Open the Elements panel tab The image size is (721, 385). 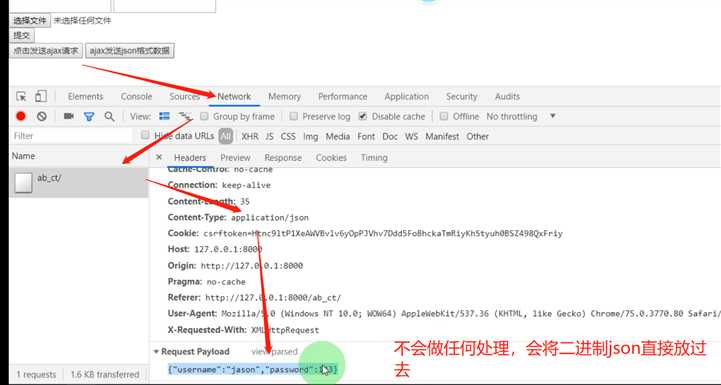coord(86,97)
